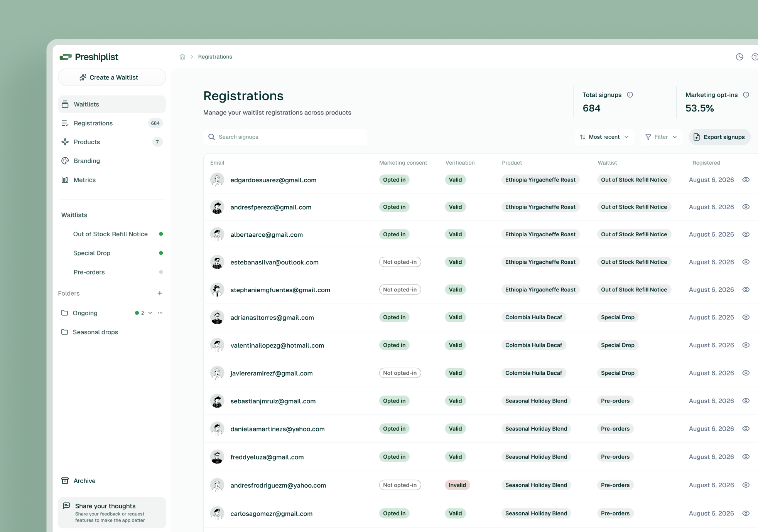The image size is (758, 532).
Task: Click the Share your thoughts feedback icon
Action: pos(66,506)
